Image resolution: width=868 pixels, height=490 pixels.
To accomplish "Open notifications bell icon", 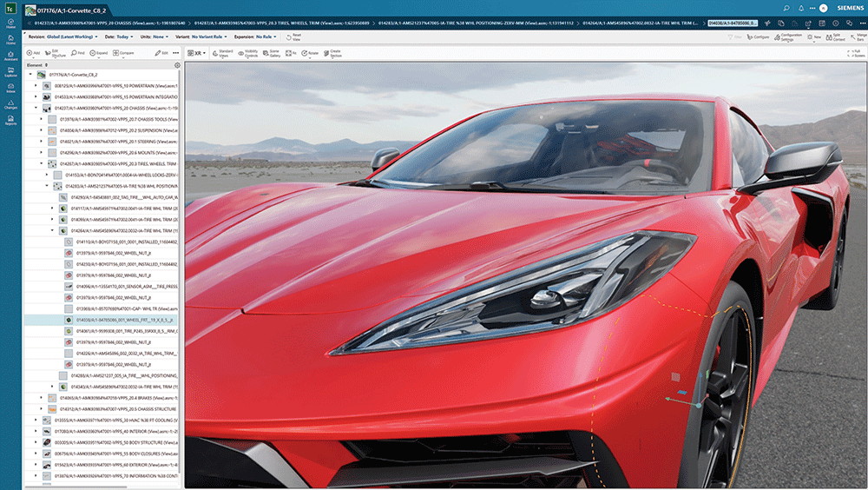I will (800, 9).
